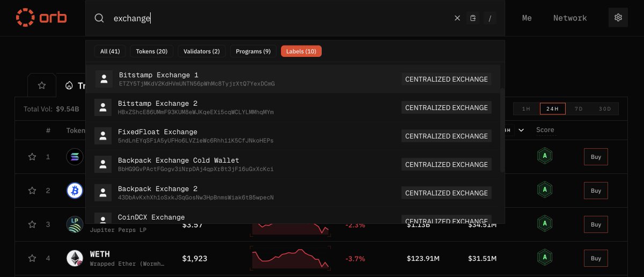Select the Programs (9) filter
The height and width of the screenshot is (277, 644).
pos(253,52)
